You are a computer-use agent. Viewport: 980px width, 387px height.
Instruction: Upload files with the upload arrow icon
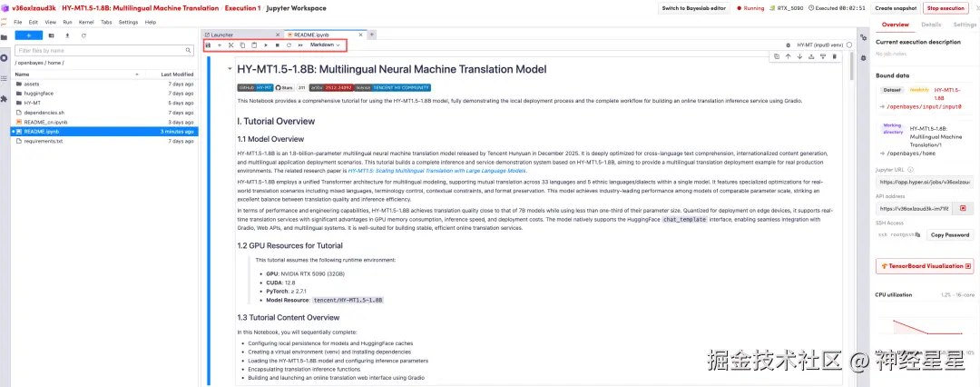coord(67,35)
